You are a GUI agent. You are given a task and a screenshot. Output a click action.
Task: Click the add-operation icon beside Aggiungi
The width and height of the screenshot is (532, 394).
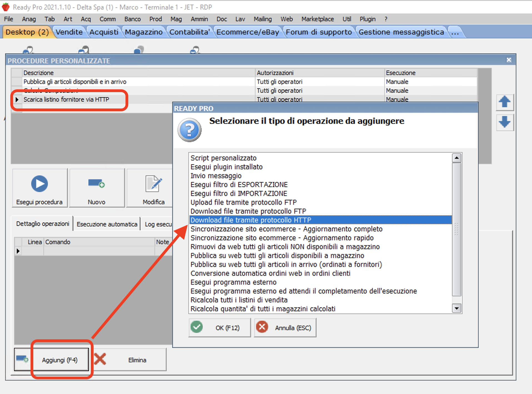coord(22,359)
